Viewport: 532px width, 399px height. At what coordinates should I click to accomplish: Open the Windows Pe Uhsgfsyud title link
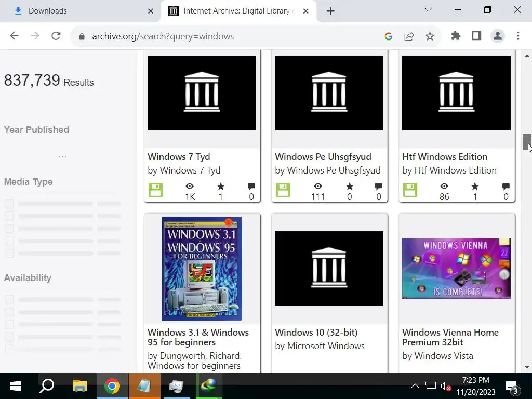(323, 157)
